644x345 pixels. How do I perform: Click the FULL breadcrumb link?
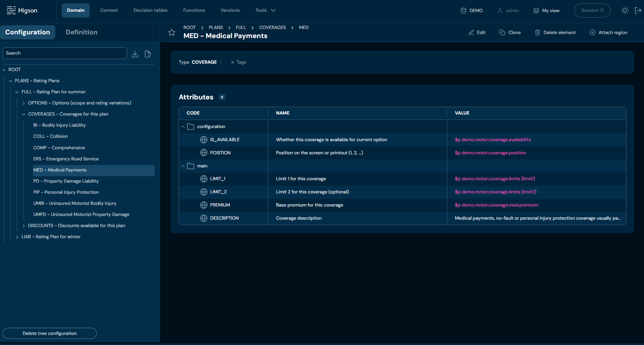pyautogui.click(x=241, y=28)
